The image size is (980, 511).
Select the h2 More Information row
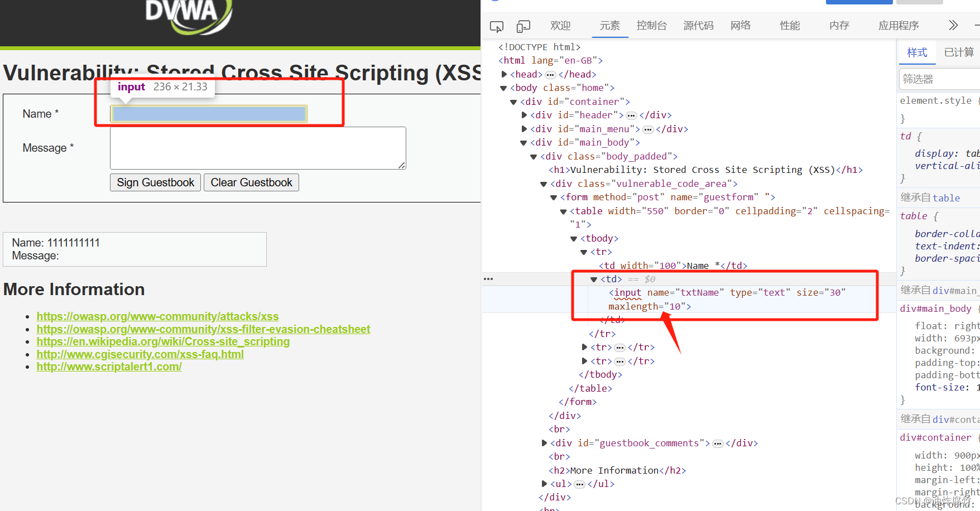[x=617, y=470]
